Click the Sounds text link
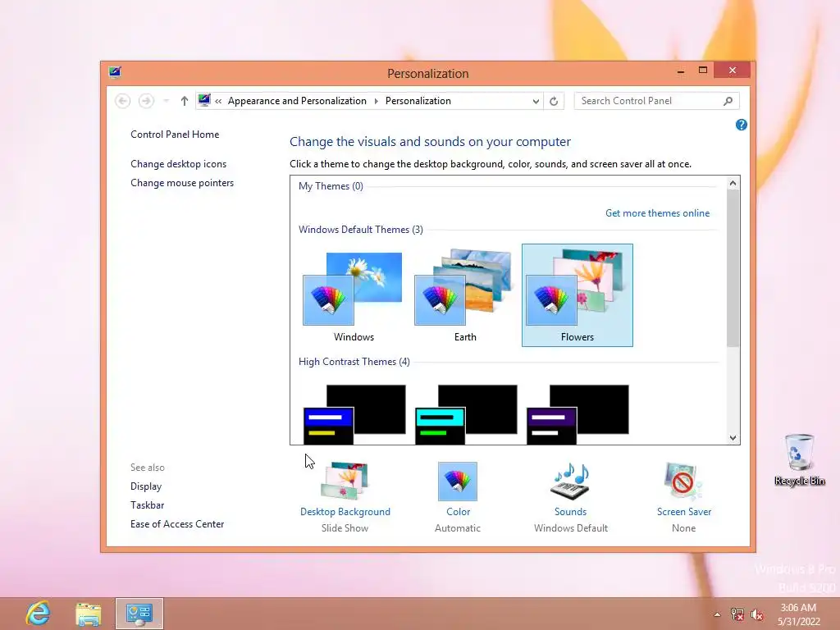Image resolution: width=840 pixels, height=630 pixels. pyautogui.click(x=571, y=512)
